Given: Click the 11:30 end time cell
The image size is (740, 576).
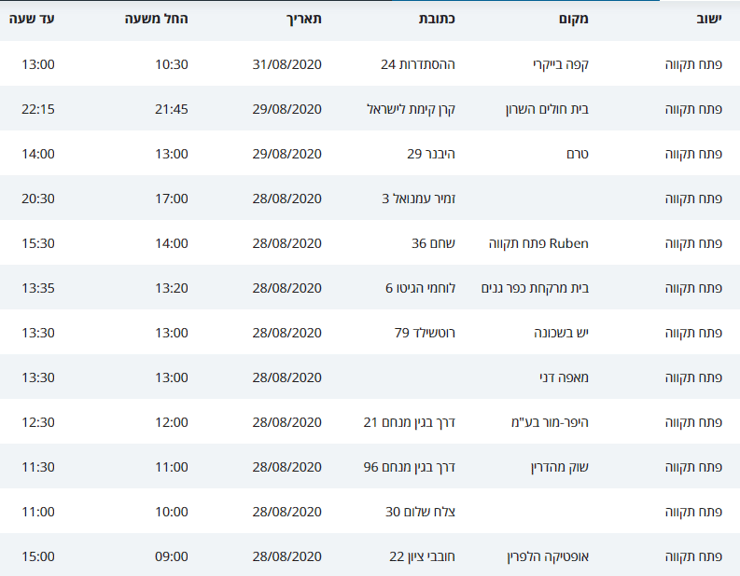Looking at the screenshot, I should coord(38,467).
